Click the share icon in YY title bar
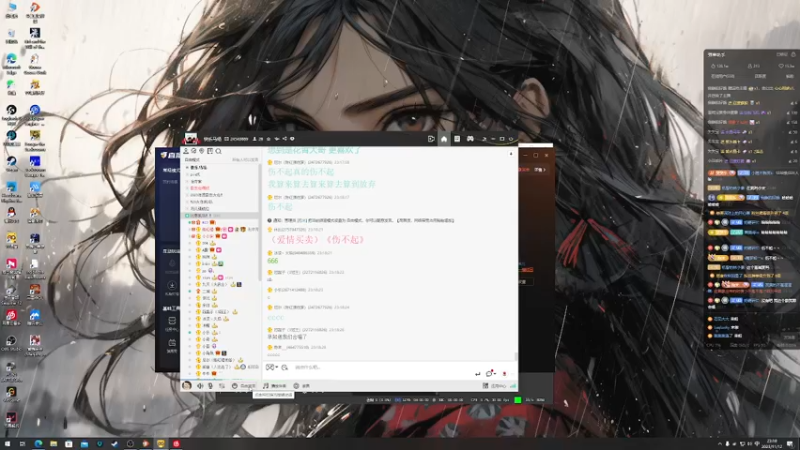The image size is (800, 450). pyautogui.click(x=285, y=139)
